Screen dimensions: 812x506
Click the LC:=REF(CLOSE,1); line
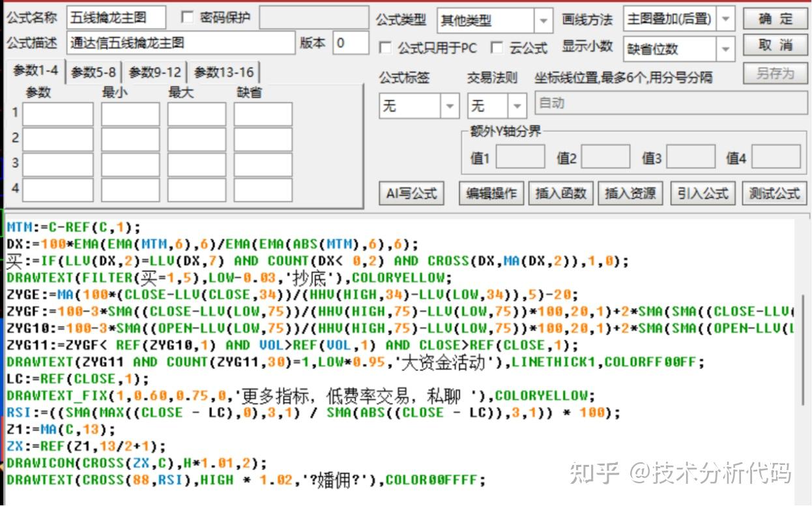[x=78, y=379]
